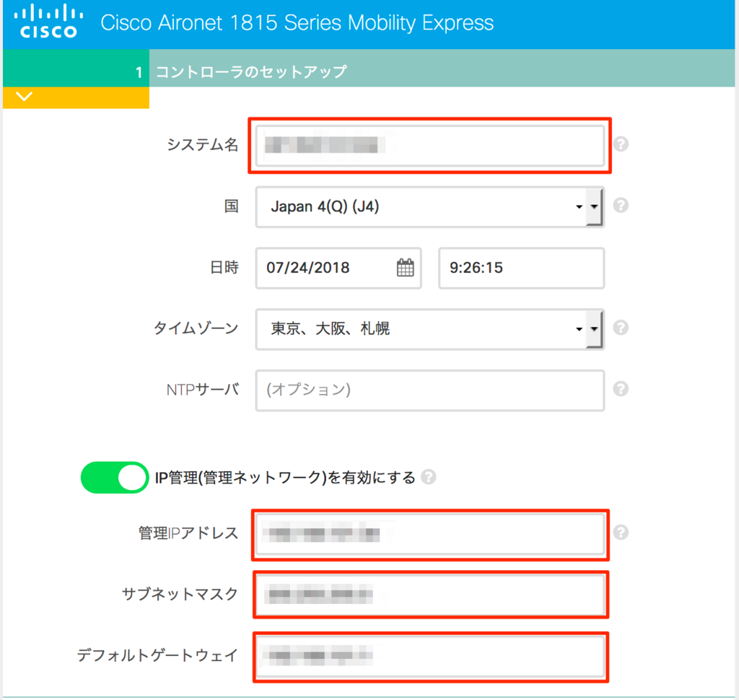Click the Cisco logo in header
This screenshot has height=700, width=739.
(48, 22)
